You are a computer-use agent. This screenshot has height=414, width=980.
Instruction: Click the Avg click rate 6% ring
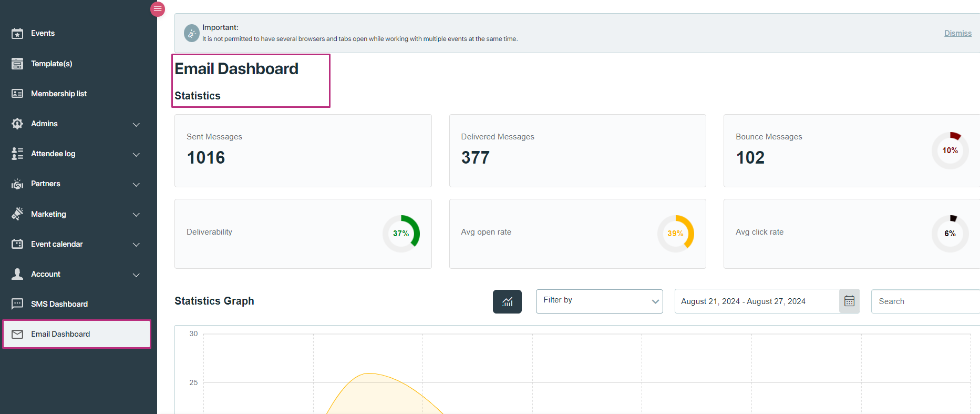[x=950, y=234]
